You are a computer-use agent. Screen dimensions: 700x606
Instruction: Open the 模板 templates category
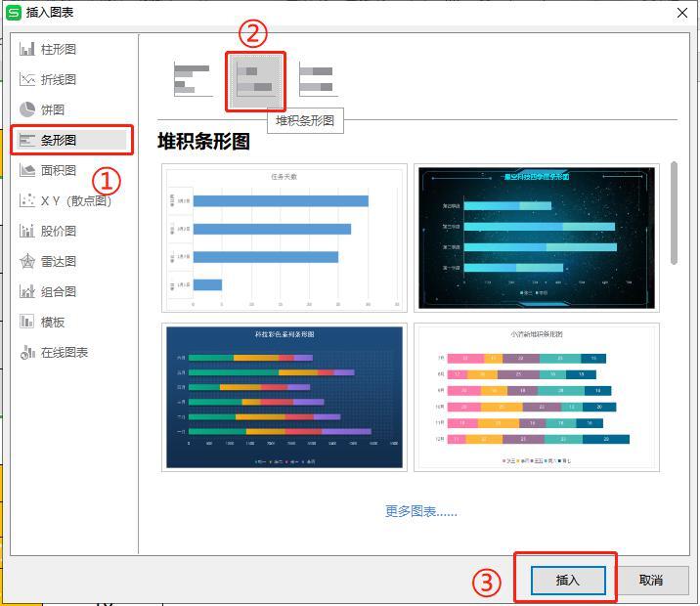pos(42,323)
